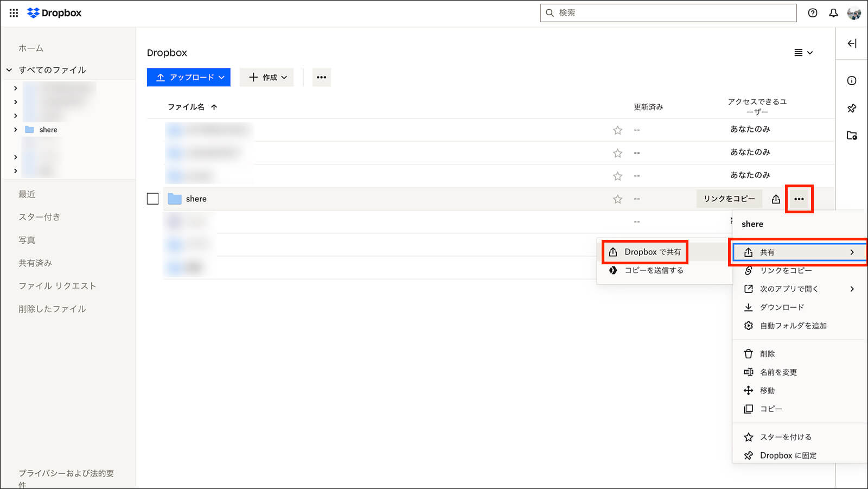
Task: Click the shere folder icon in file list
Action: pos(175,199)
